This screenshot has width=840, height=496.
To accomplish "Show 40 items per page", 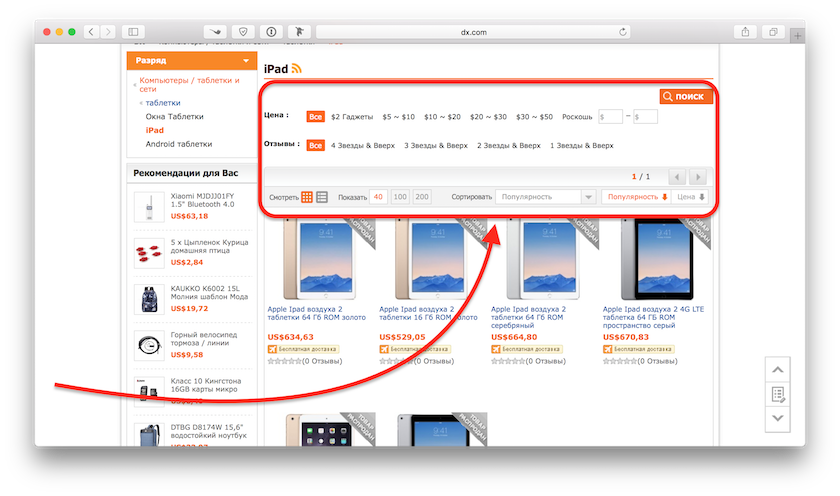I will tap(378, 197).
